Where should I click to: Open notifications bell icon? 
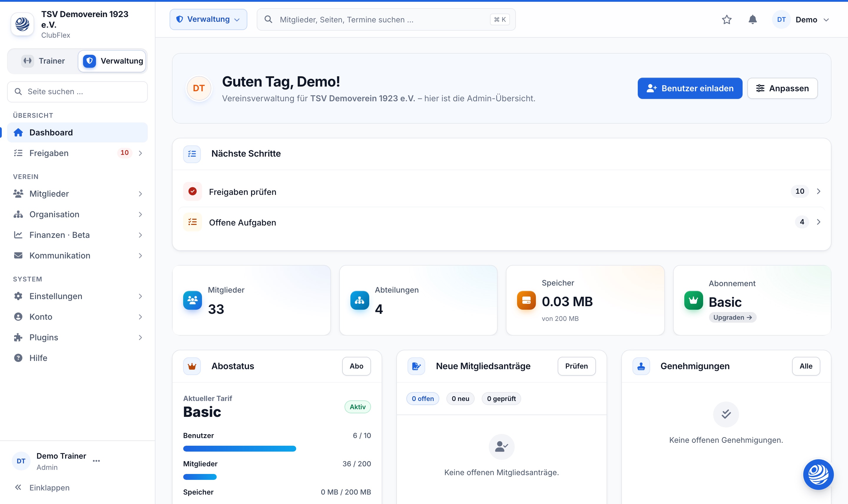(753, 20)
